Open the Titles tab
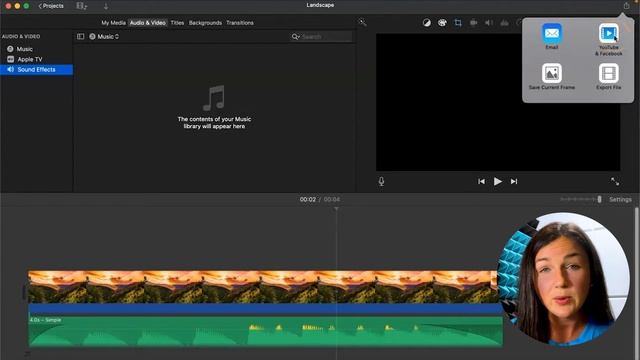The image size is (640, 360). click(177, 23)
